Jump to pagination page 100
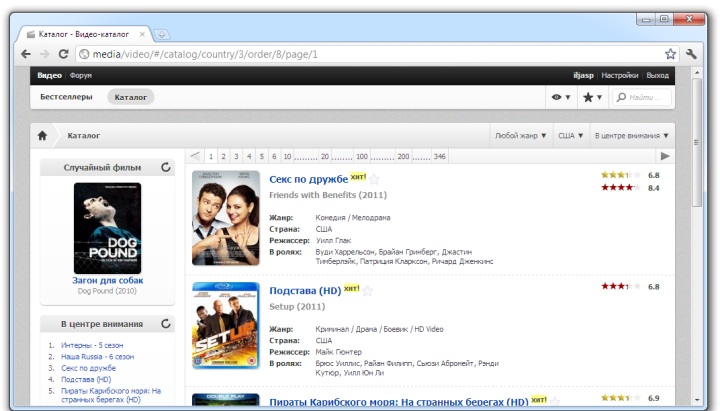 point(362,156)
